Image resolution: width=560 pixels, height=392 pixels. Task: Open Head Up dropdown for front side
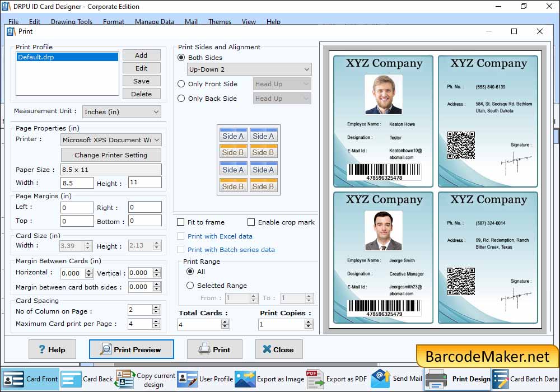(282, 84)
